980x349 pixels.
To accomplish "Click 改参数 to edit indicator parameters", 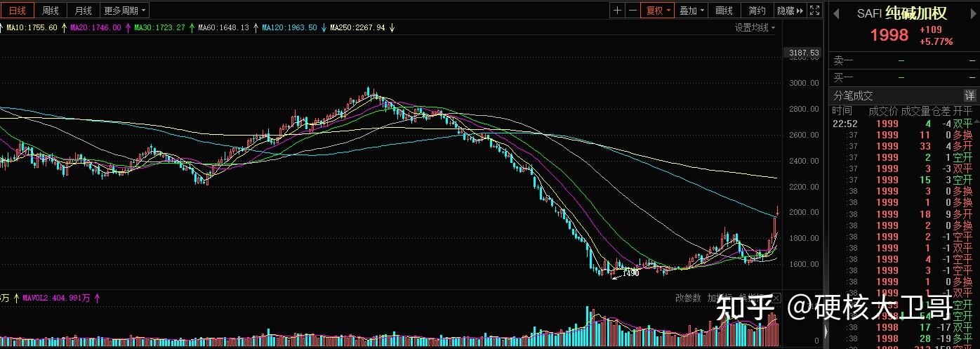I will pos(688,298).
